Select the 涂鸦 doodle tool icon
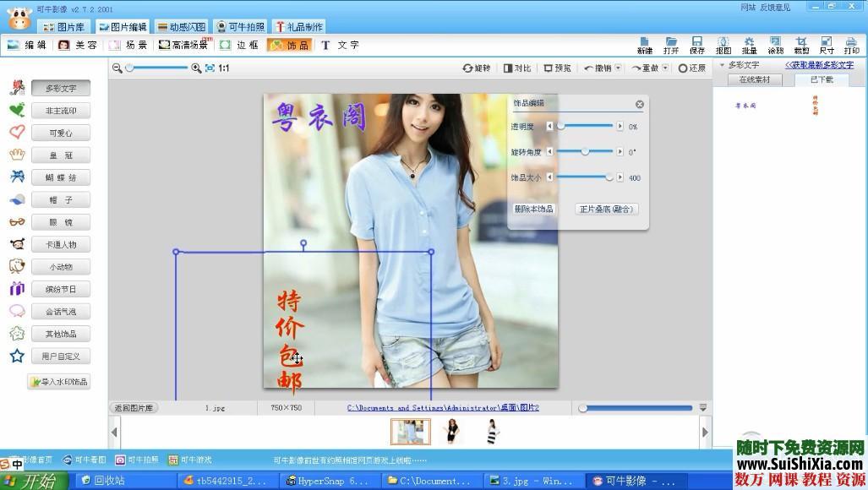This screenshot has width=868, height=490. (775, 46)
